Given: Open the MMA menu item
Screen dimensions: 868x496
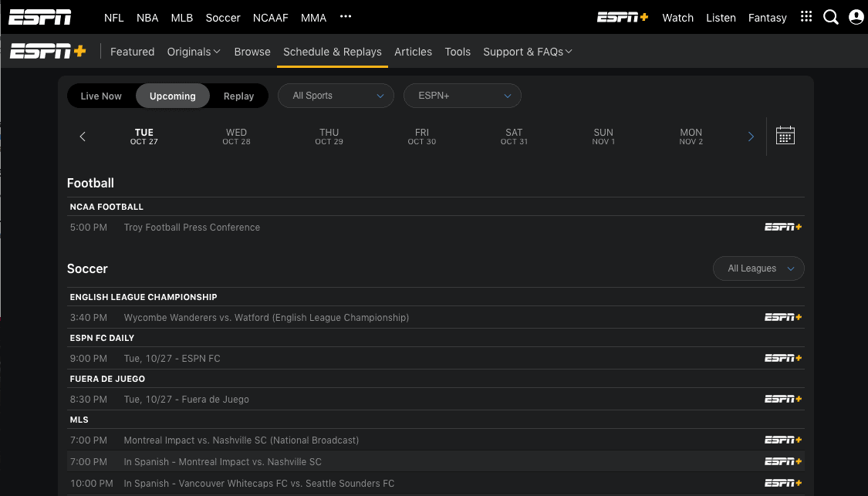Looking at the screenshot, I should 313,18.
